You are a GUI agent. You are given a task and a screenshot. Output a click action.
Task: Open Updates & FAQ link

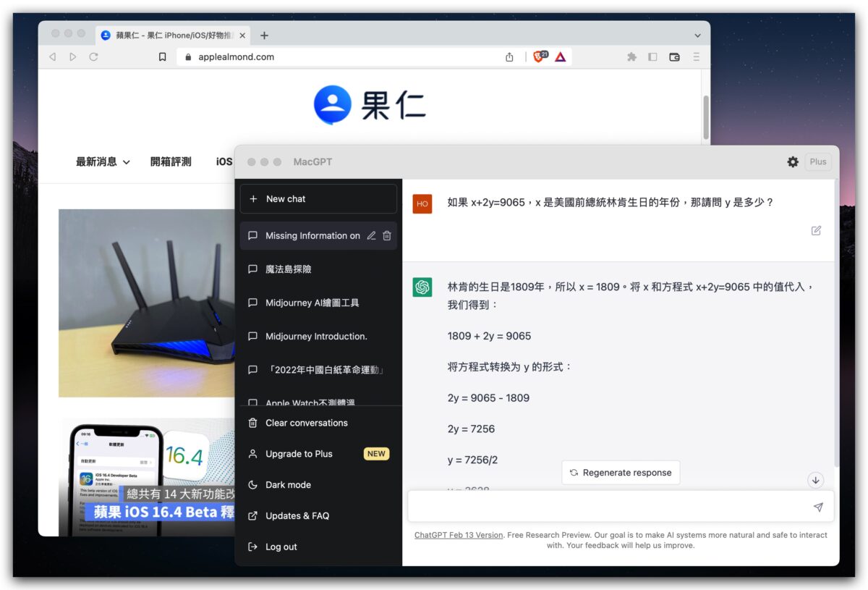tap(318, 515)
